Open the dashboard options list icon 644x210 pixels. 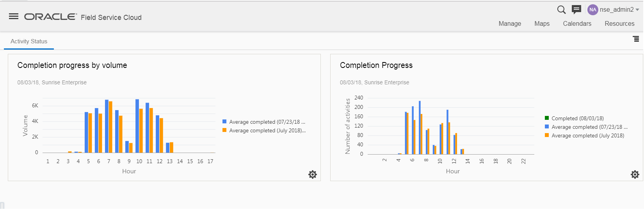tap(636, 39)
